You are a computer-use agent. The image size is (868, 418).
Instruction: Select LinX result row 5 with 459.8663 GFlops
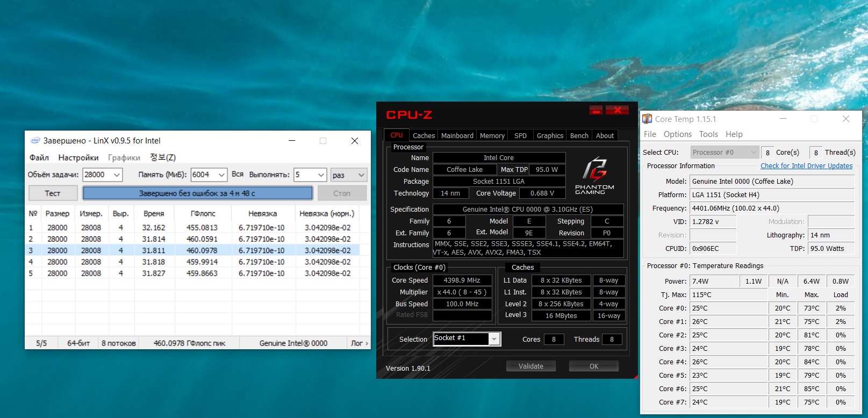[x=192, y=273]
